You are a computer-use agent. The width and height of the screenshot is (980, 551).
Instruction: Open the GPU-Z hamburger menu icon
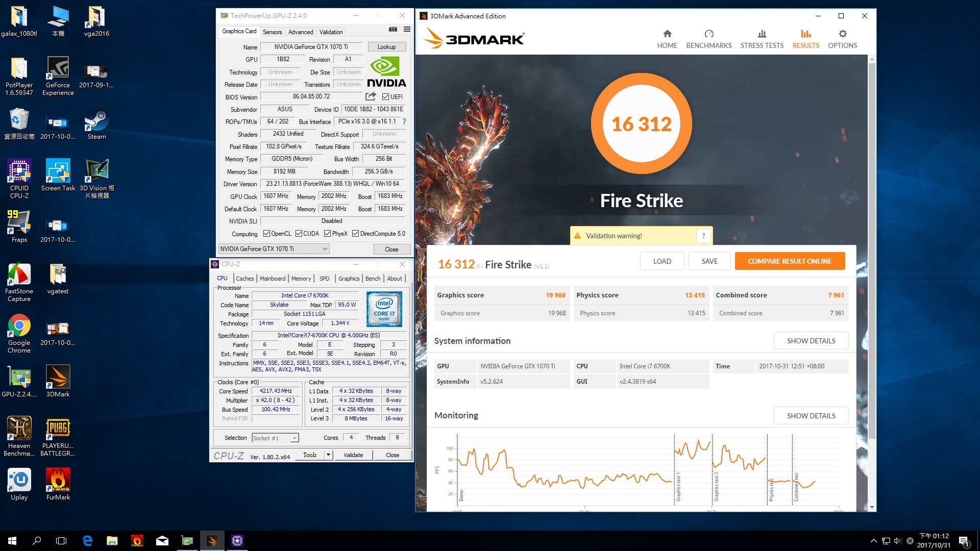[x=407, y=30]
